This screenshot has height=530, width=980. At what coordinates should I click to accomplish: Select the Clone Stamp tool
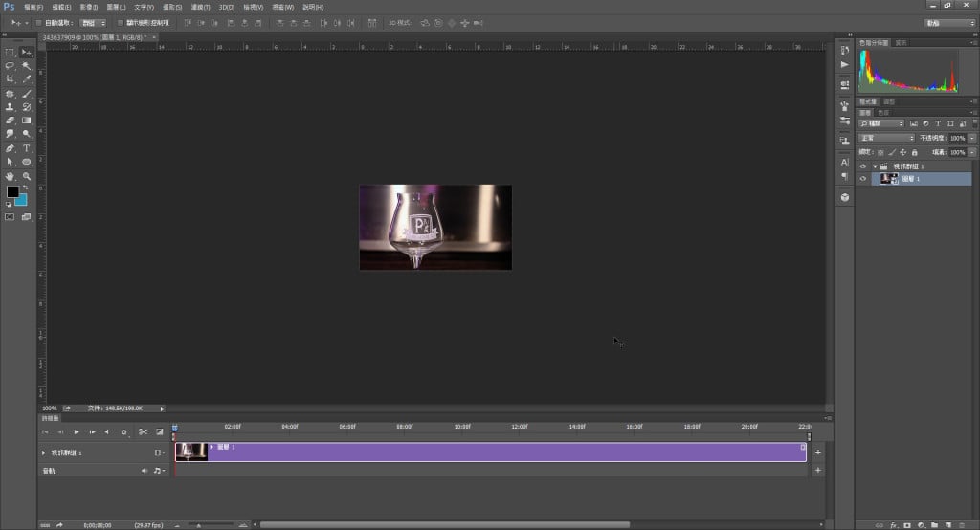coord(10,107)
